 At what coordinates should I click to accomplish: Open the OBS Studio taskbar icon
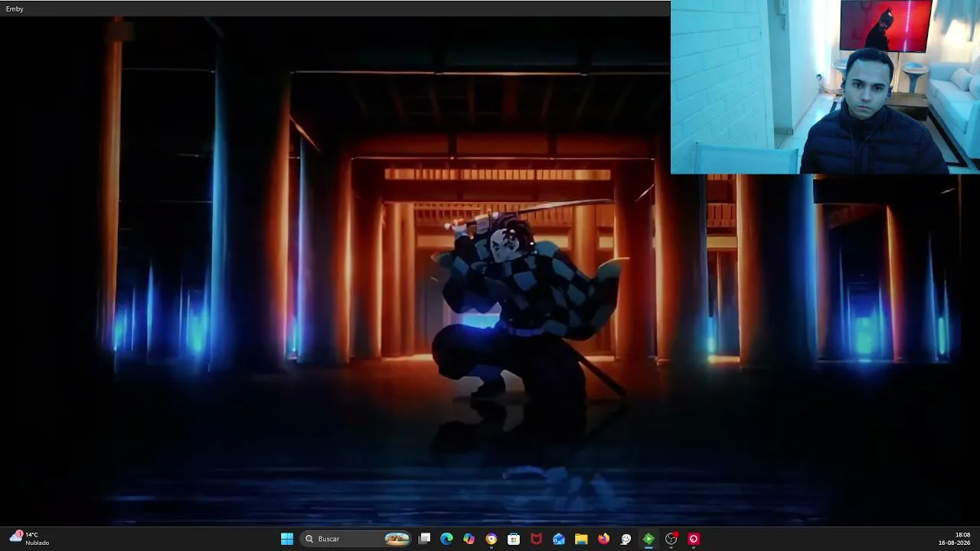[x=671, y=539]
